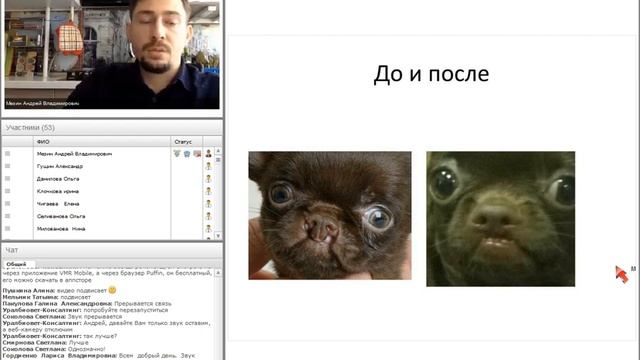
Task: Click the microphone status icon in Мезин Андрей's row
Action: pos(177,153)
